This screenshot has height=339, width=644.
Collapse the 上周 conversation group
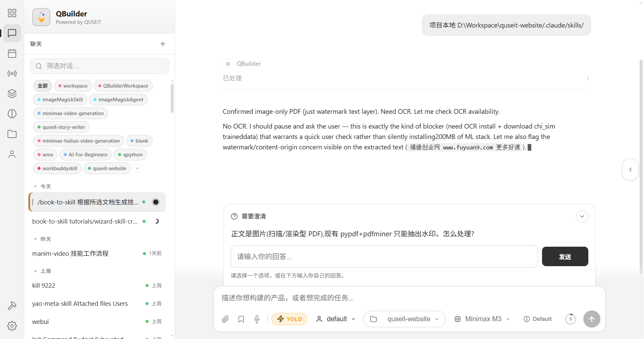click(42, 271)
